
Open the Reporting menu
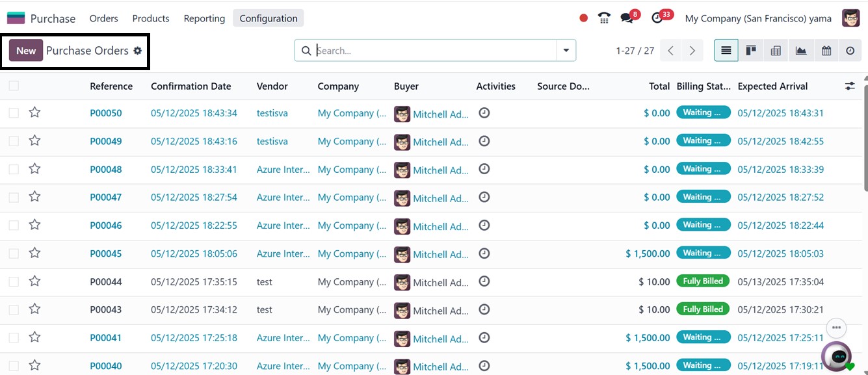coord(204,18)
